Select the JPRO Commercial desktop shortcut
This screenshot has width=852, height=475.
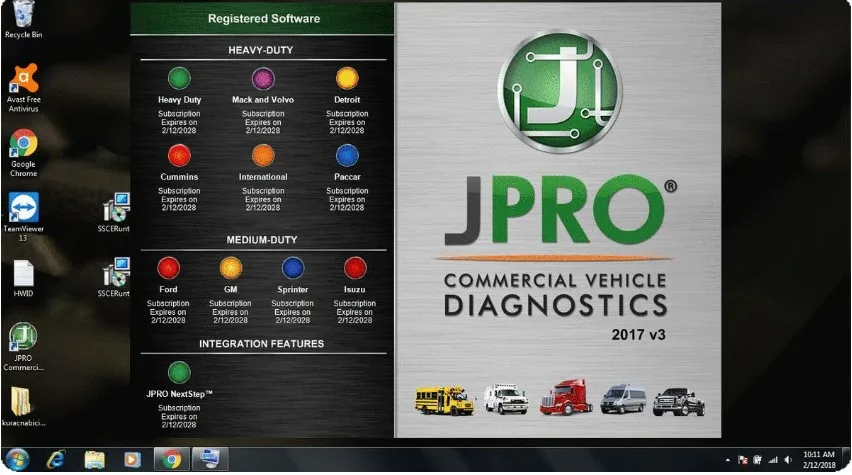pos(23,347)
